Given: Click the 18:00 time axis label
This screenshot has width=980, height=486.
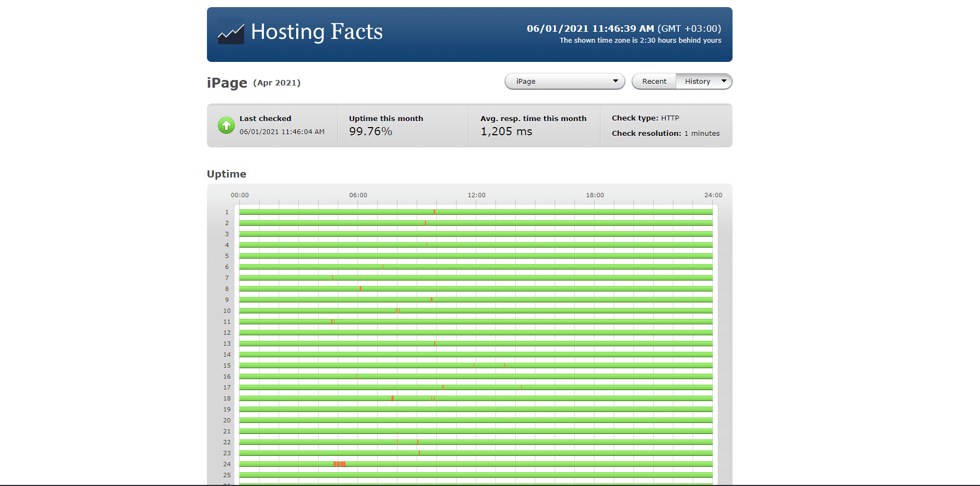Looking at the screenshot, I should pos(595,195).
